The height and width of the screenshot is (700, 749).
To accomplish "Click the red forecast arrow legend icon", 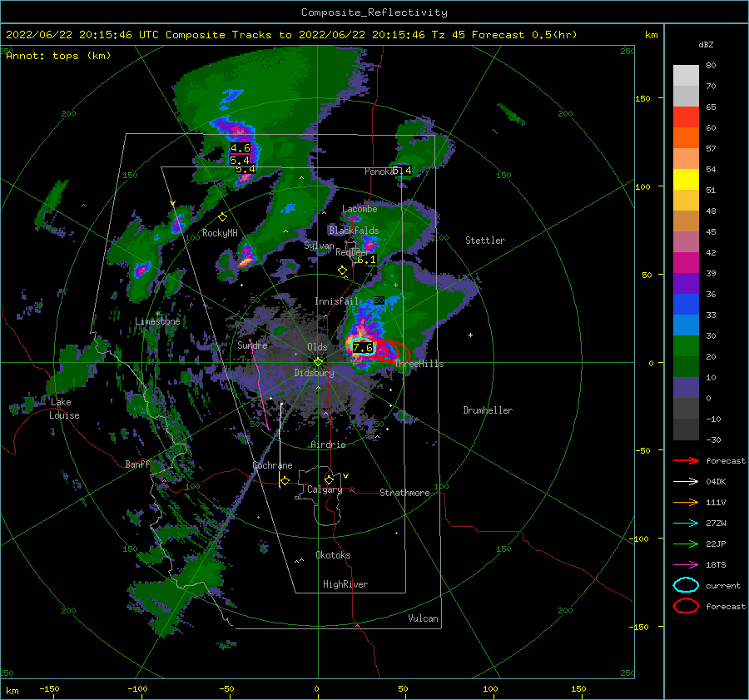I will click(686, 460).
